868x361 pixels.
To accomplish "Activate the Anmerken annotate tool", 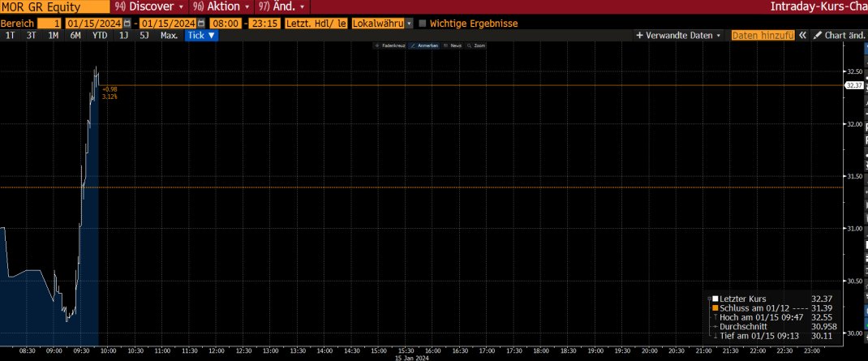I will (424, 46).
